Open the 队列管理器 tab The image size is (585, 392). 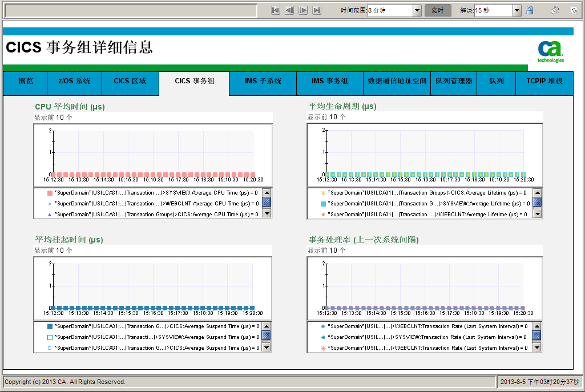pyautogui.click(x=454, y=81)
